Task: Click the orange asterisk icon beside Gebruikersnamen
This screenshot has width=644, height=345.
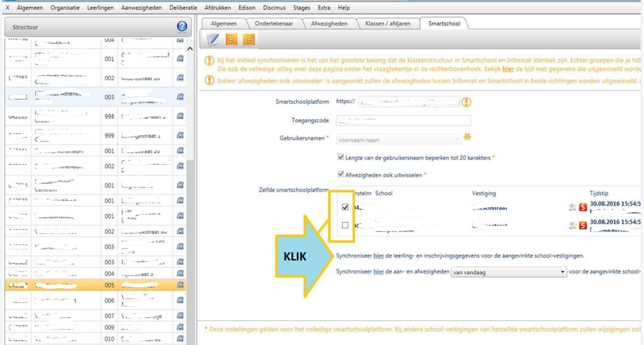Action: [467, 137]
